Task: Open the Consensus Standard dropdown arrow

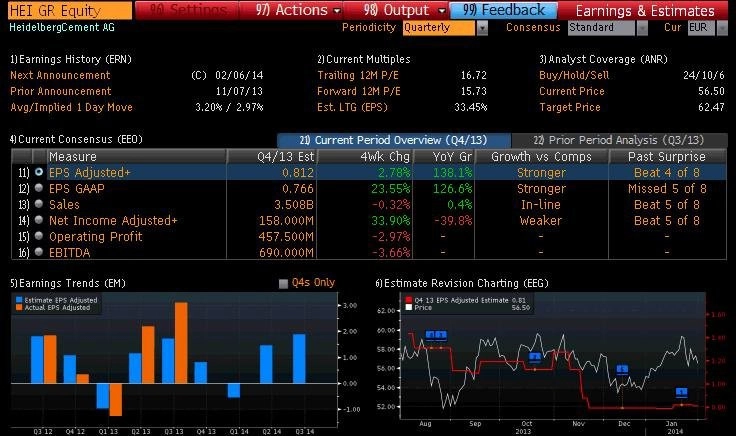Action: coord(642,28)
